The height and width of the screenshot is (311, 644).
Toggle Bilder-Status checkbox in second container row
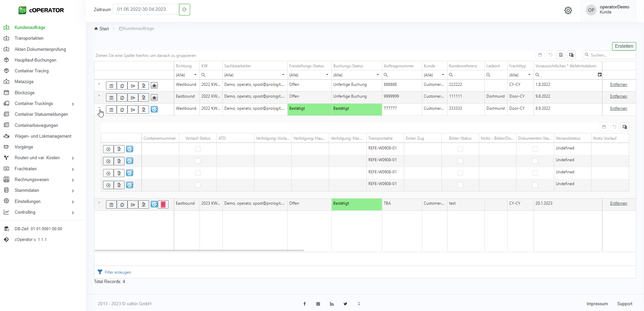(x=460, y=161)
